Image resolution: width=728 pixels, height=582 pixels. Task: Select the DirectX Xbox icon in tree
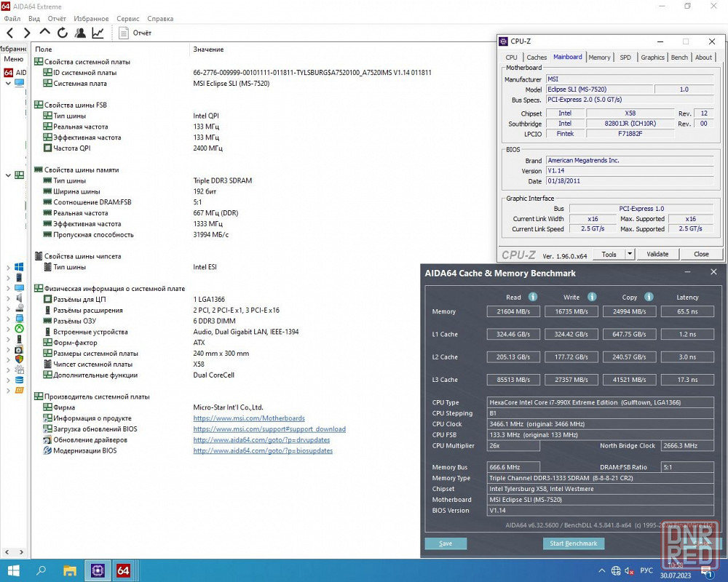pos(19,329)
